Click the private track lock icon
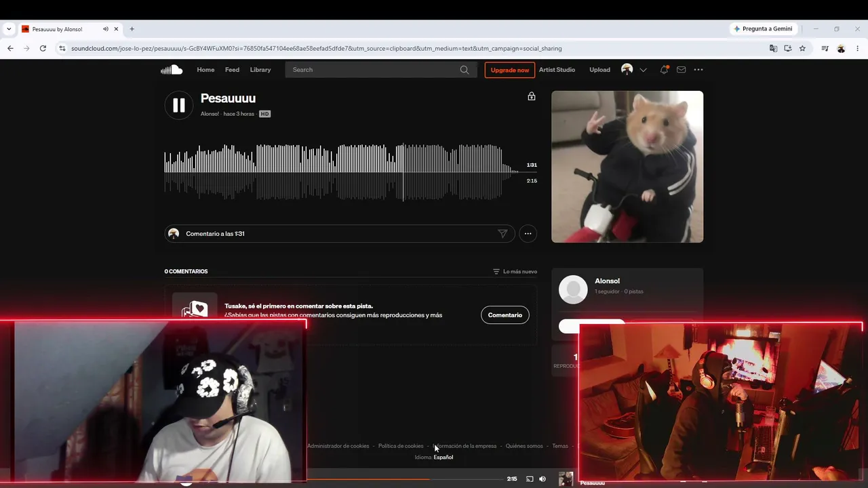Viewport: 868px width, 488px height. pos(532,96)
